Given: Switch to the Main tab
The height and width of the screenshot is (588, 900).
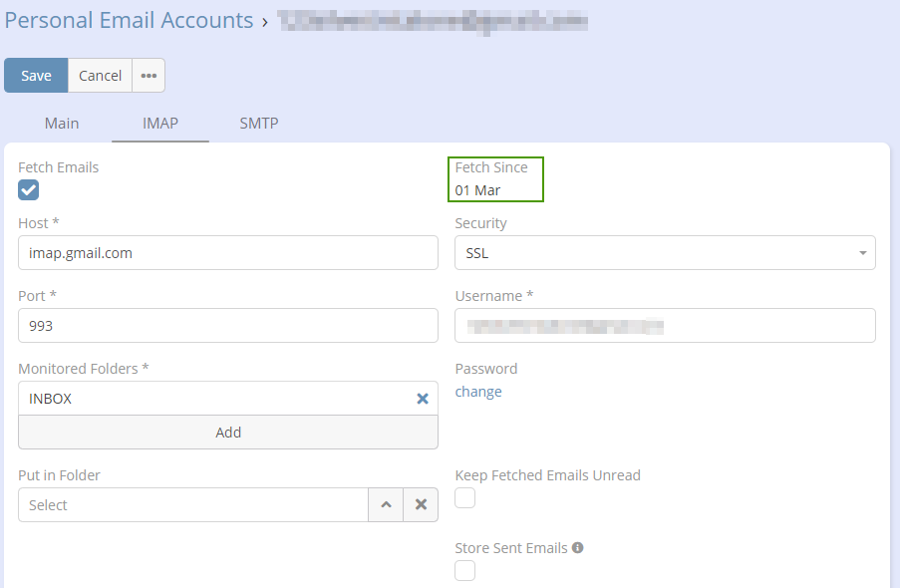Looking at the screenshot, I should click(62, 124).
